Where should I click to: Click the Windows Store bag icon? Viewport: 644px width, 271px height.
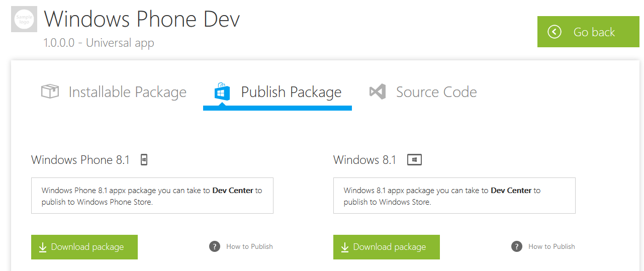(222, 92)
